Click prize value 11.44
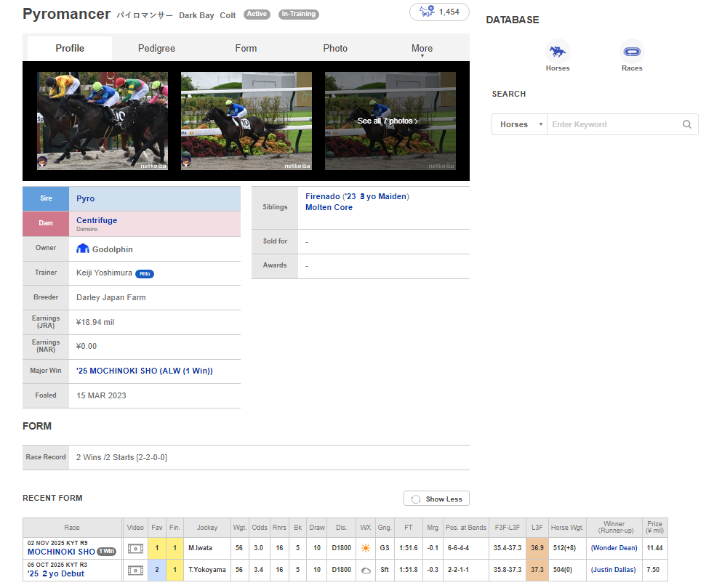Screen dimensions: 714x588 pos(654,548)
